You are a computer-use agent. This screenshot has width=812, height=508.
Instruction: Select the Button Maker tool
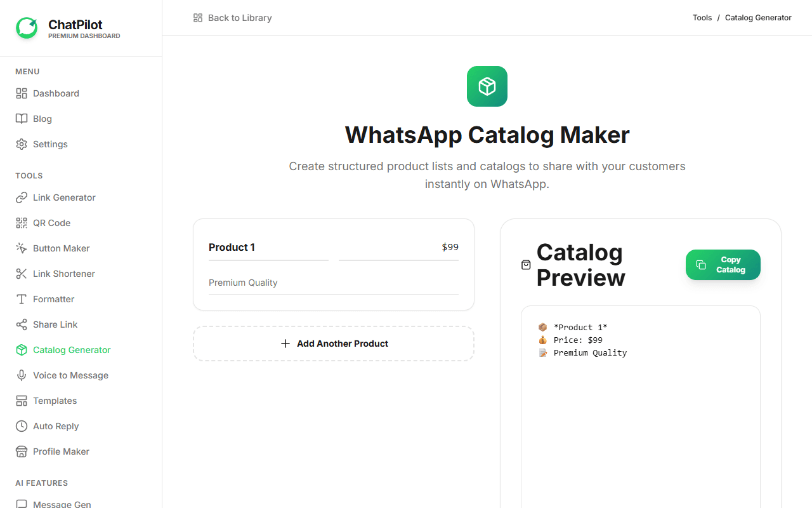(x=62, y=248)
